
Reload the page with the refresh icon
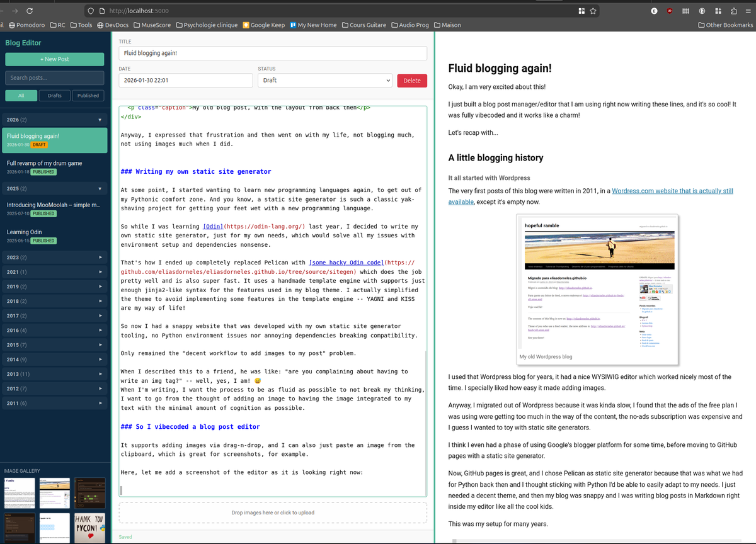click(30, 11)
